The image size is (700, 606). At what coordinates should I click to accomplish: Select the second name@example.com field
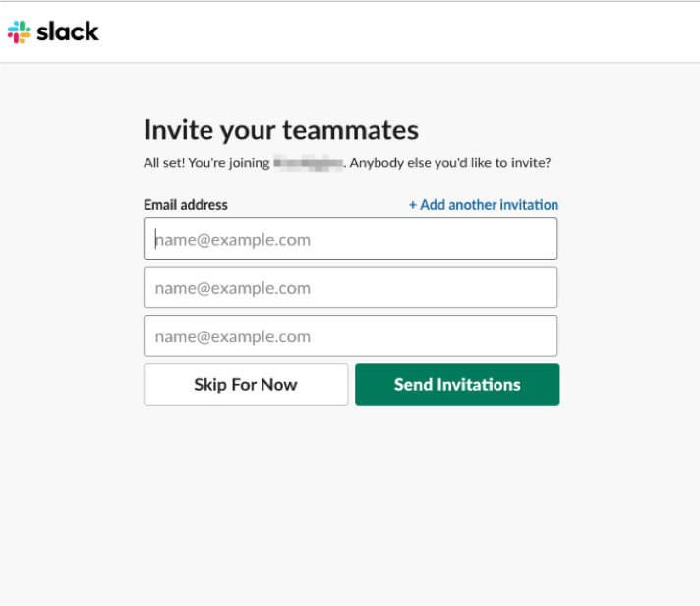(x=350, y=287)
